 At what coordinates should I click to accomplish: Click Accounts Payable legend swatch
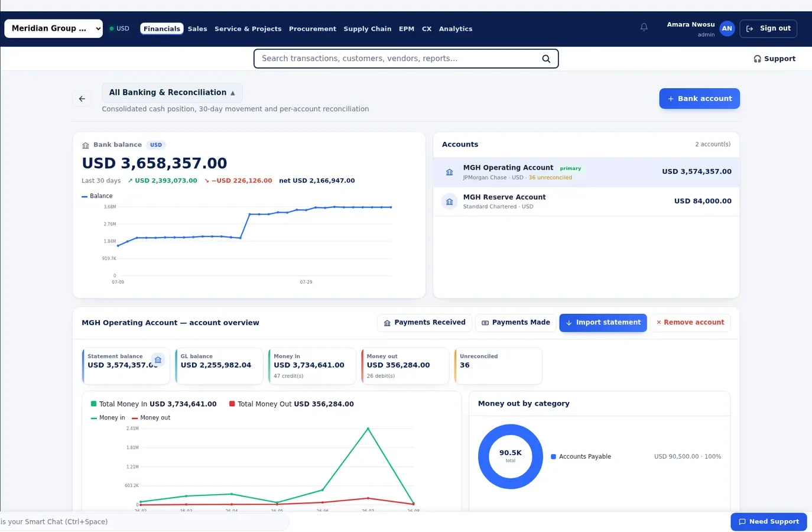click(x=553, y=457)
